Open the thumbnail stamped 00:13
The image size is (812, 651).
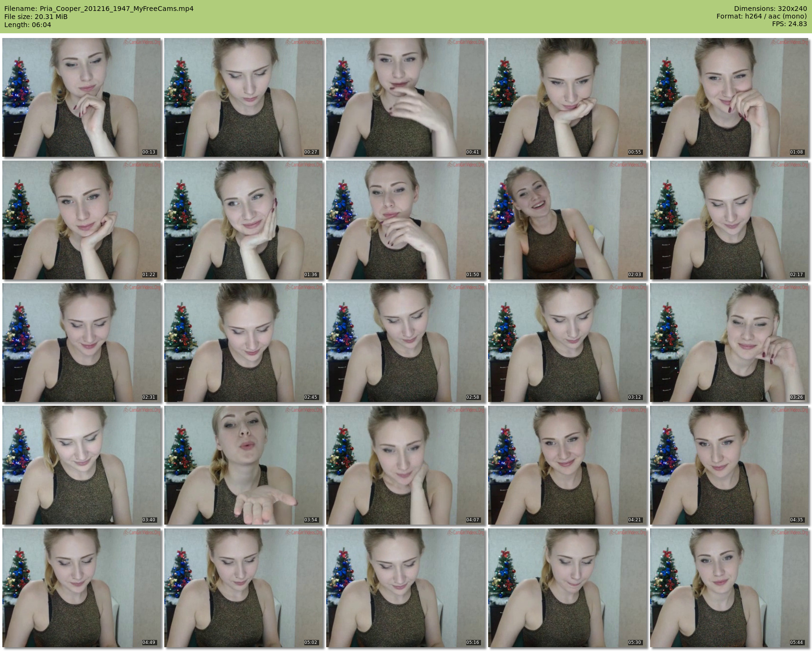click(82, 97)
